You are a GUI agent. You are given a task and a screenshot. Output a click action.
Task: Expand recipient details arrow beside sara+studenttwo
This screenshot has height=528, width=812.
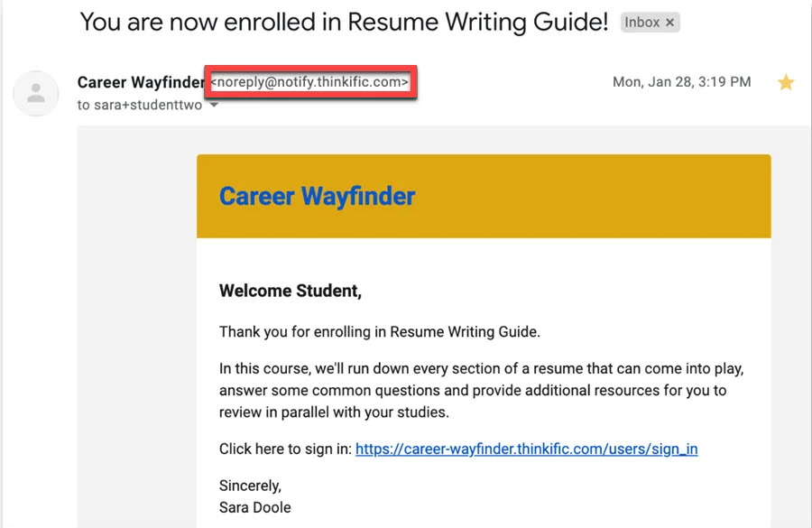point(214,106)
